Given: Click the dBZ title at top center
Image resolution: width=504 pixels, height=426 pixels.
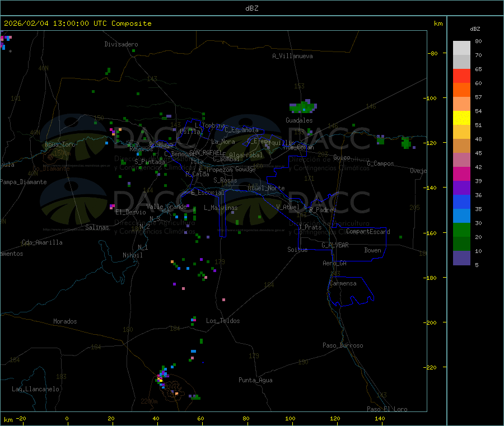Looking at the screenshot, I should [x=252, y=8].
